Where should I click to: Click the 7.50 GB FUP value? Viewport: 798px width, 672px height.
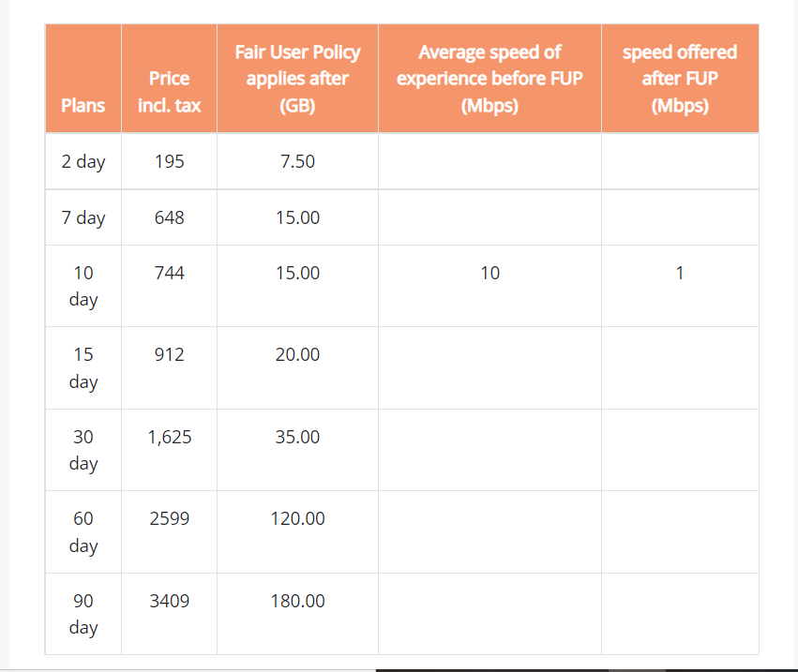297,161
